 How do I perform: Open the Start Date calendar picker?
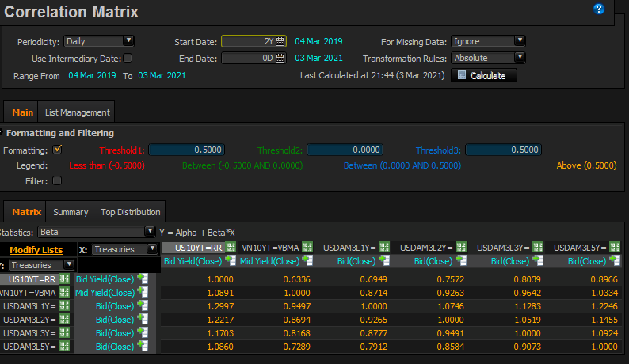(x=280, y=41)
